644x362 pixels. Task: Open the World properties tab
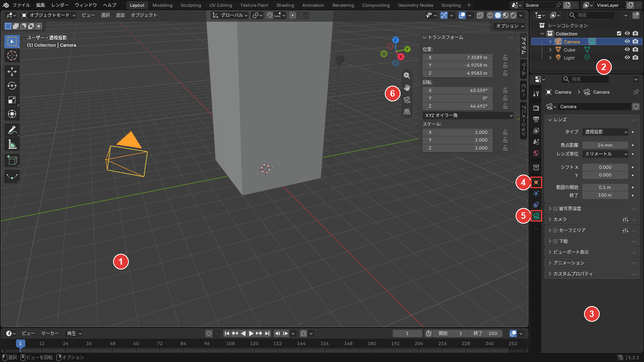click(536, 153)
